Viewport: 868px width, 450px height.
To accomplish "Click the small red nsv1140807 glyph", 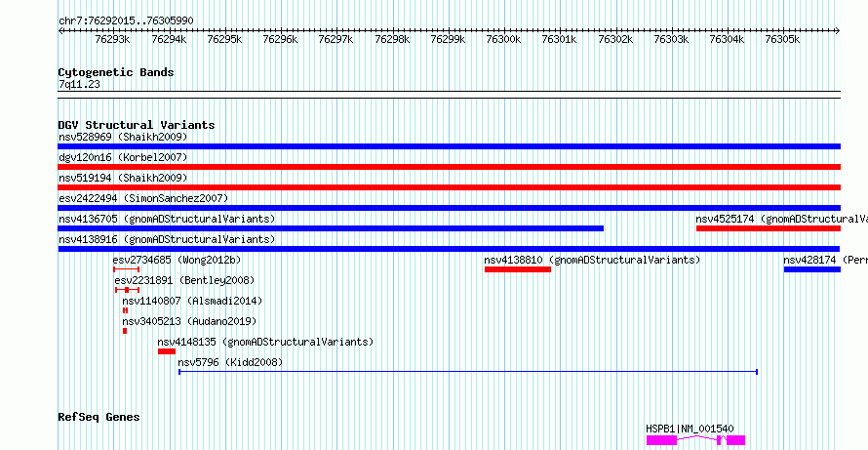I will point(125,310).
